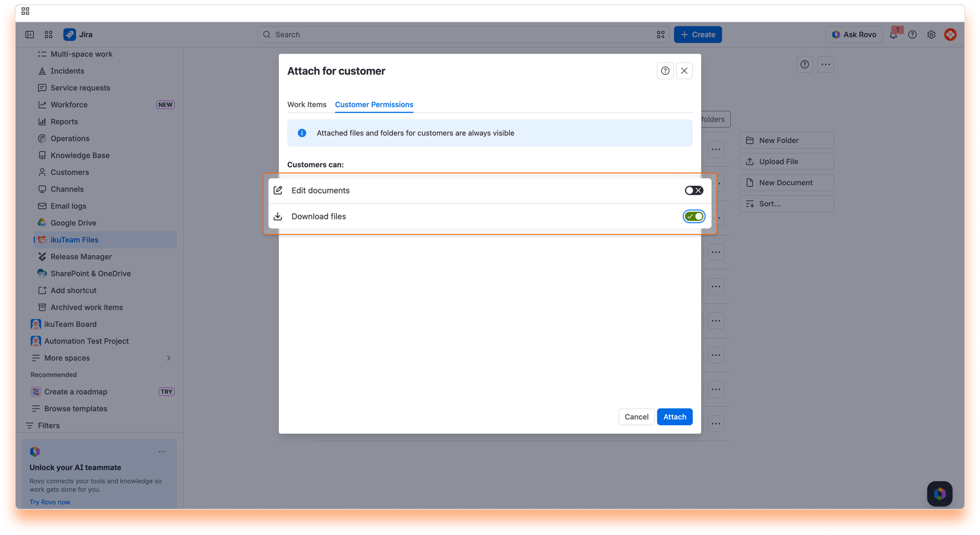This screenshot has height=535, width=980.
Task: Open Reports in the sidebar
Action: tap(106, 121)
